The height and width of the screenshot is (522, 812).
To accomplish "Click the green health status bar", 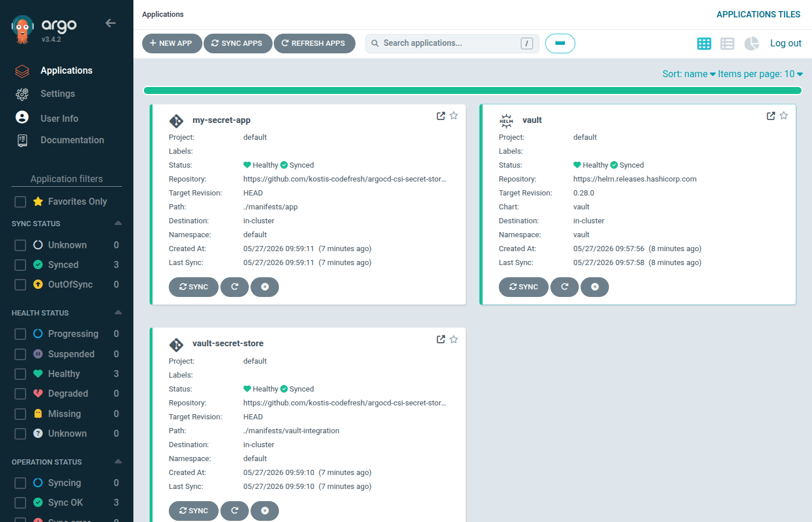I will 473,90.
